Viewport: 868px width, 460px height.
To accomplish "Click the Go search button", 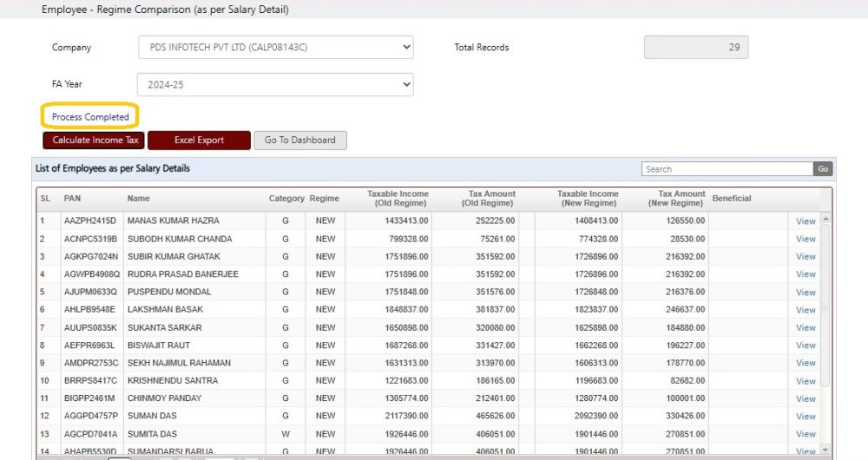I will coord(823,169).
